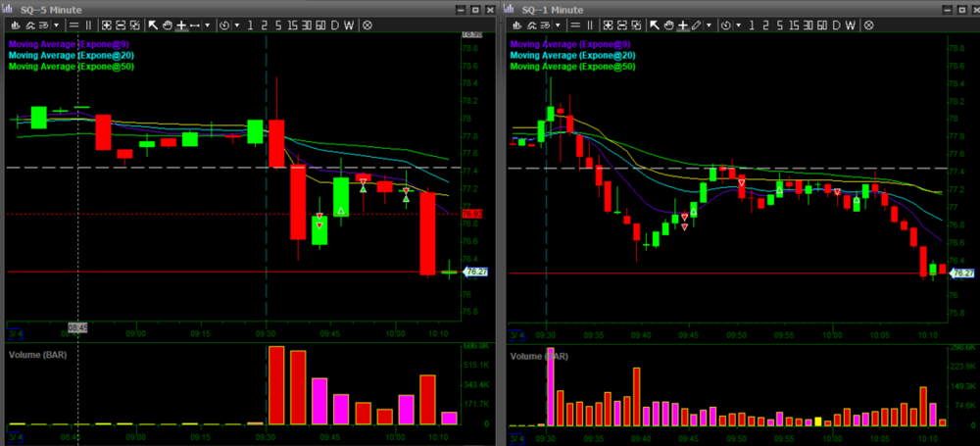Click horizontal measure tool in 5 Minute chart

194,25
